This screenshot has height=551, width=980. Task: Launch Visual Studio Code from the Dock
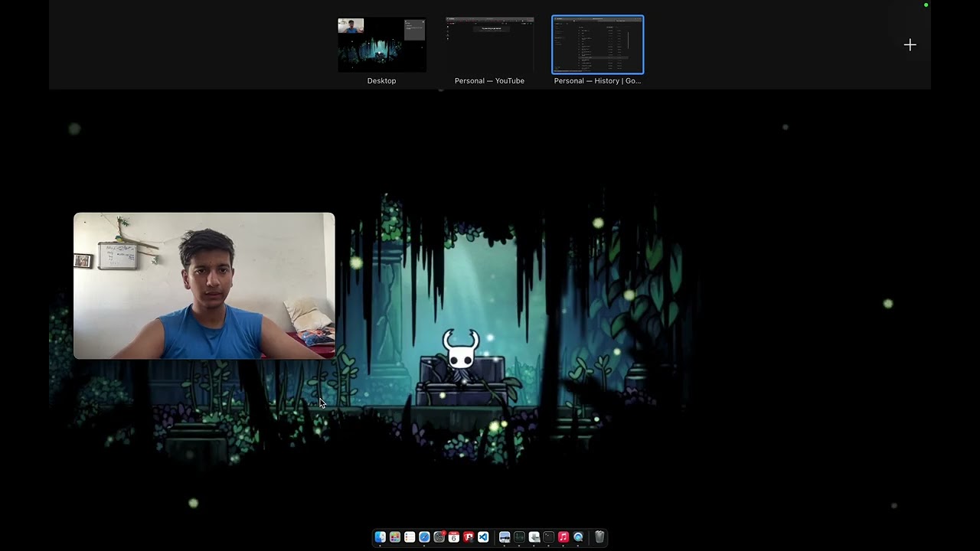point(483,537)
